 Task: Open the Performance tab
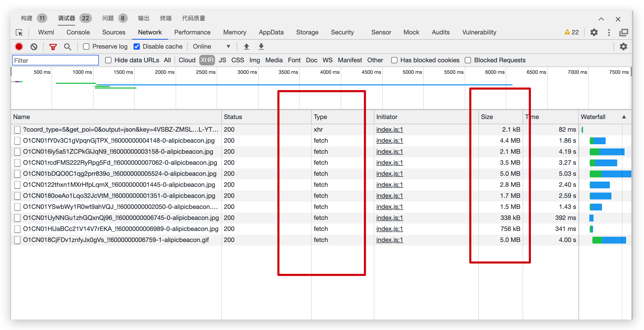[192, 32]
